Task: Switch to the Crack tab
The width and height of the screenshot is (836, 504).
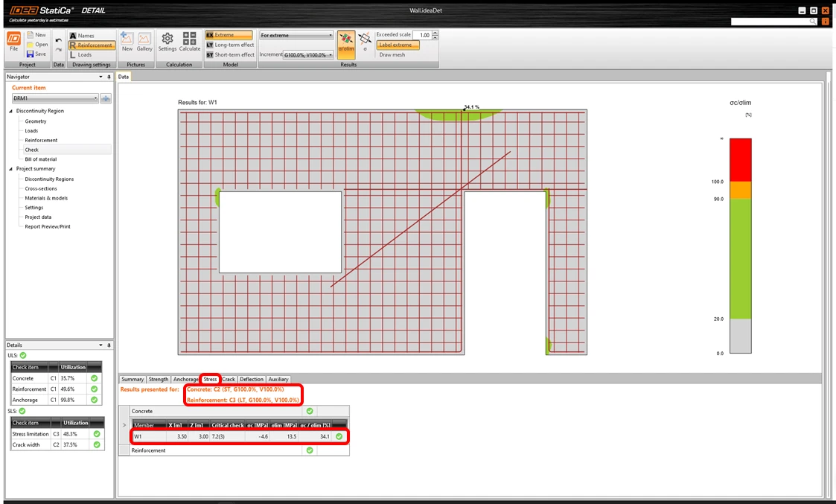Action: coord(229,379)
